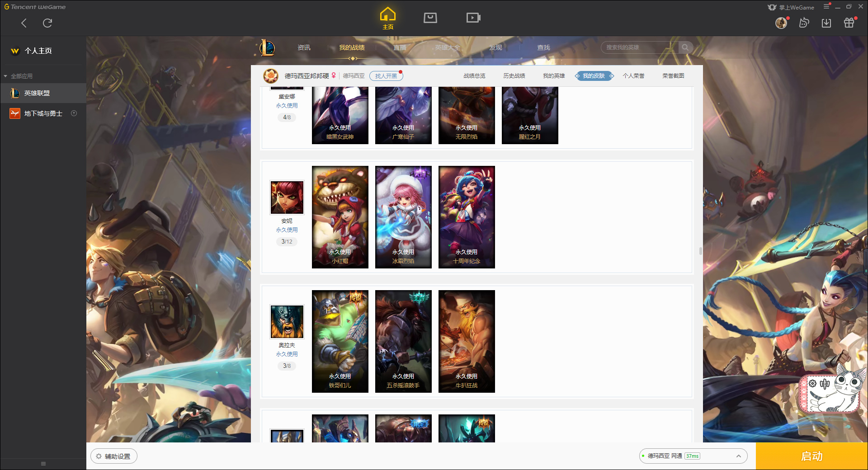The image size is (868, 470).
Task: Open 五杀摇滚鼓手 skin thumbnail
Action: pyautogui.click(x=403, y=341)
